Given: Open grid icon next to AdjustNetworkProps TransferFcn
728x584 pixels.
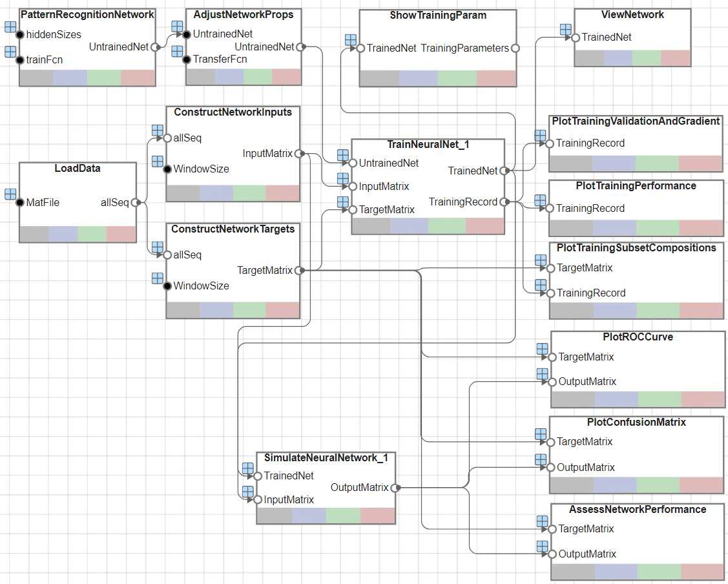Looking at the screenshot, I should pos(177,52).
